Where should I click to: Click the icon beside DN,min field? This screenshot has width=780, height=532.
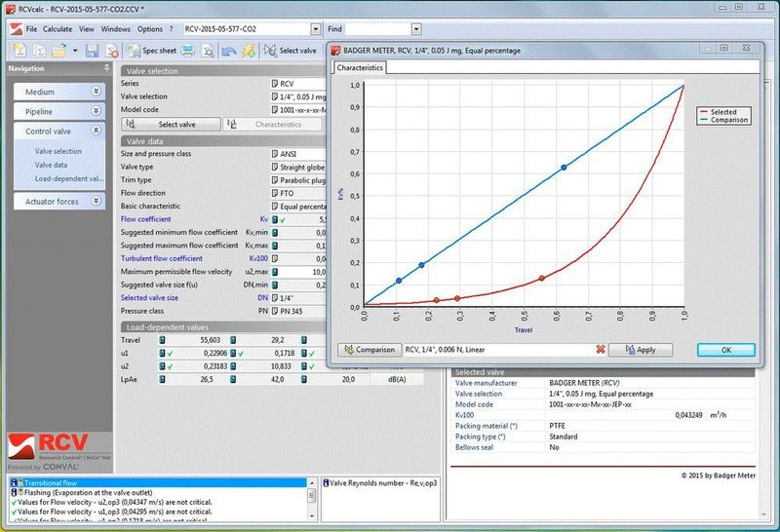point(275,285)
